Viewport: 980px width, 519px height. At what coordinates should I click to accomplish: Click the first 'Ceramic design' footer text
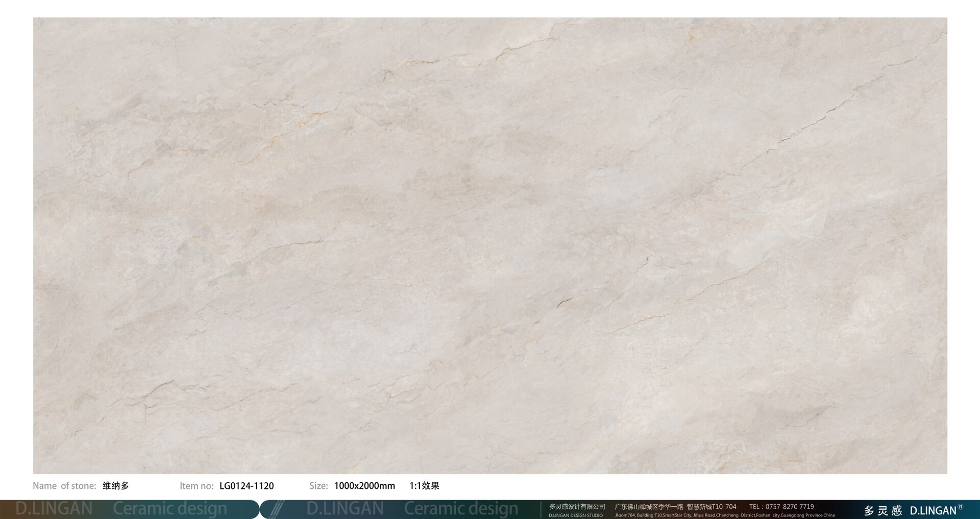[x=169, y=509]
